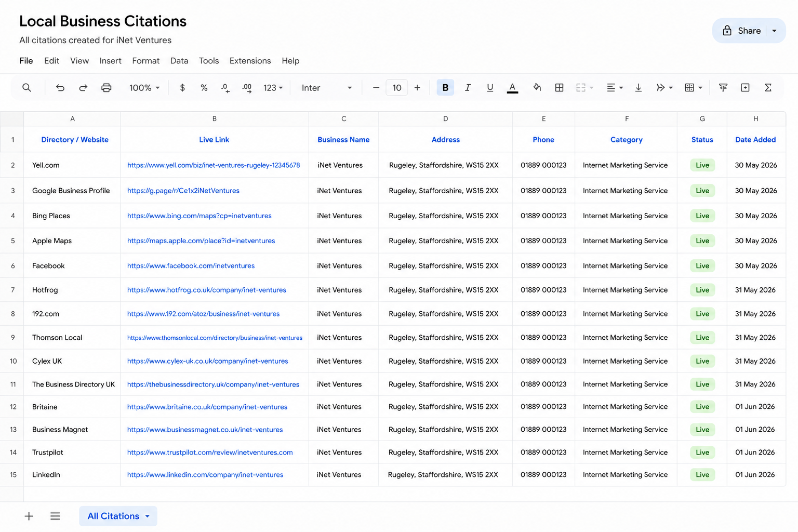Open the Trustpilot review link
This screenshot has width=798, height=532.
coord(210,453)
